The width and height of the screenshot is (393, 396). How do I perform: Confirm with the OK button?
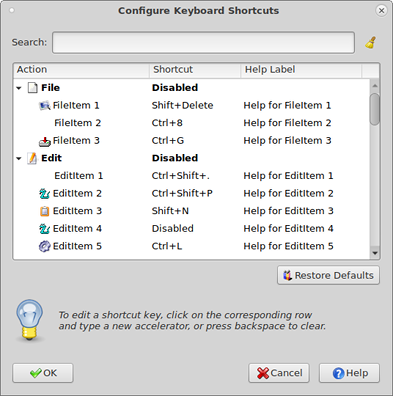click(x=43, y=373)
